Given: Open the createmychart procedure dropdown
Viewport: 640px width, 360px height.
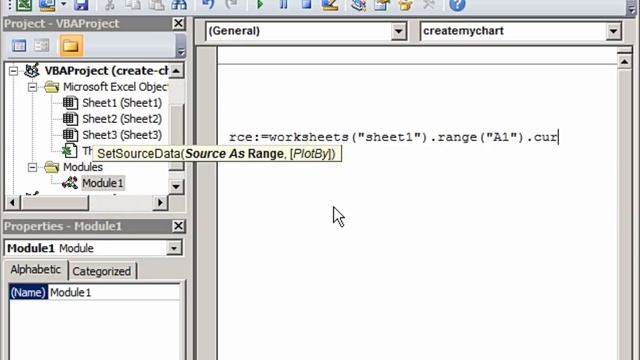Looking at the screenshot, I should 613,31.
